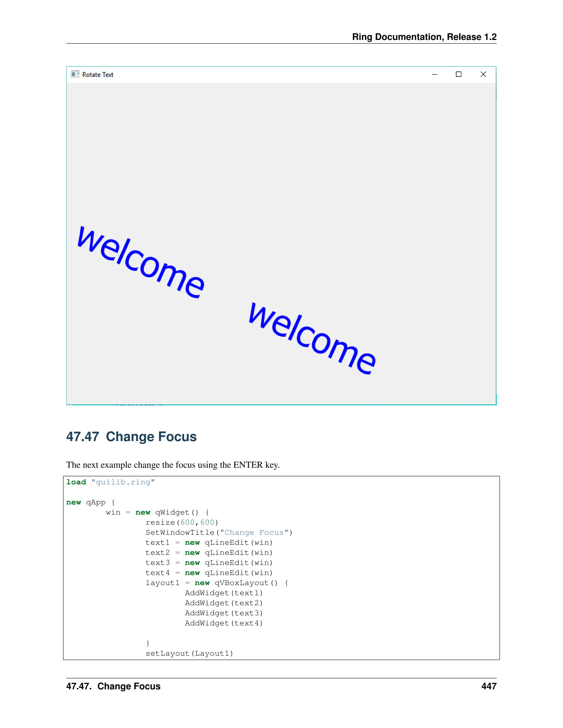The width and height of the screenshot is (563, 728).
Task: Click the load "guilib.ring" code line
Action: [x=111, y=482]
